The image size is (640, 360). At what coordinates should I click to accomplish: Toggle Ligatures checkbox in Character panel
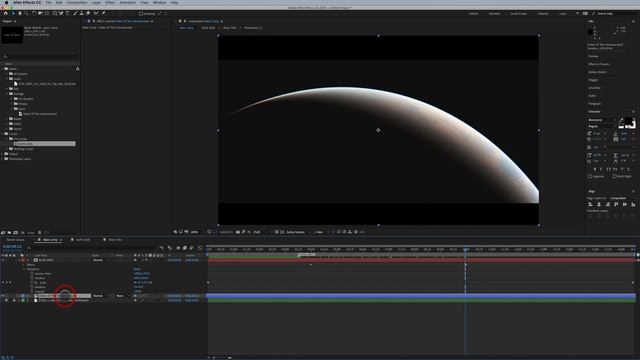point(590,176)
